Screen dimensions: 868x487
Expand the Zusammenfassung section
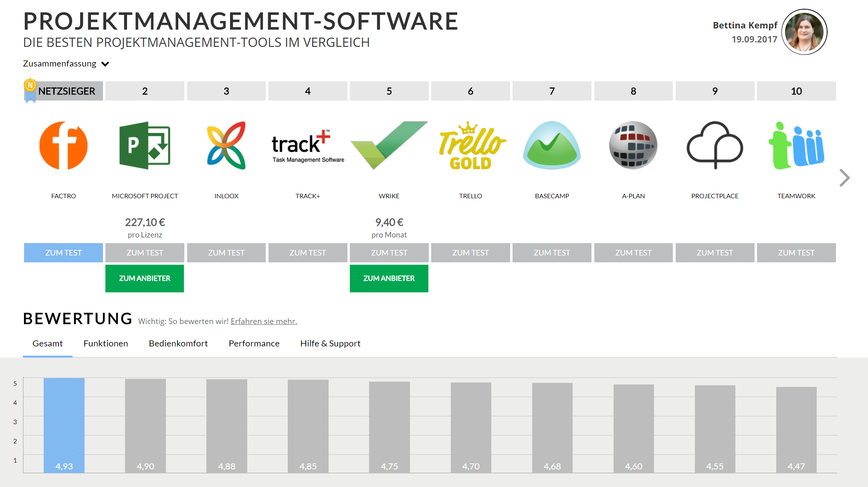[x=66, y=64]
